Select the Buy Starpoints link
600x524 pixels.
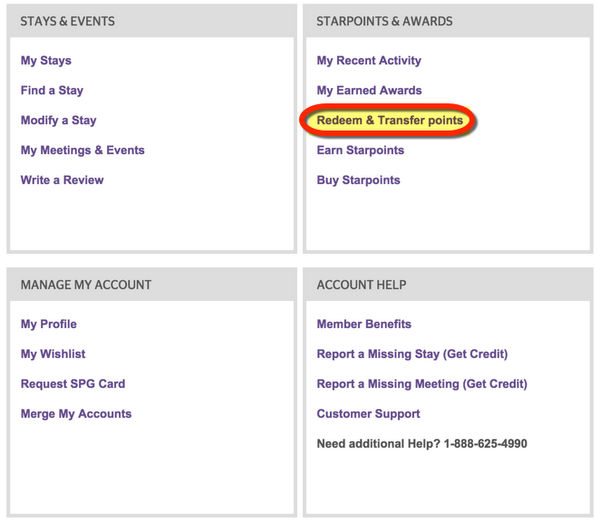pos(359,180)
